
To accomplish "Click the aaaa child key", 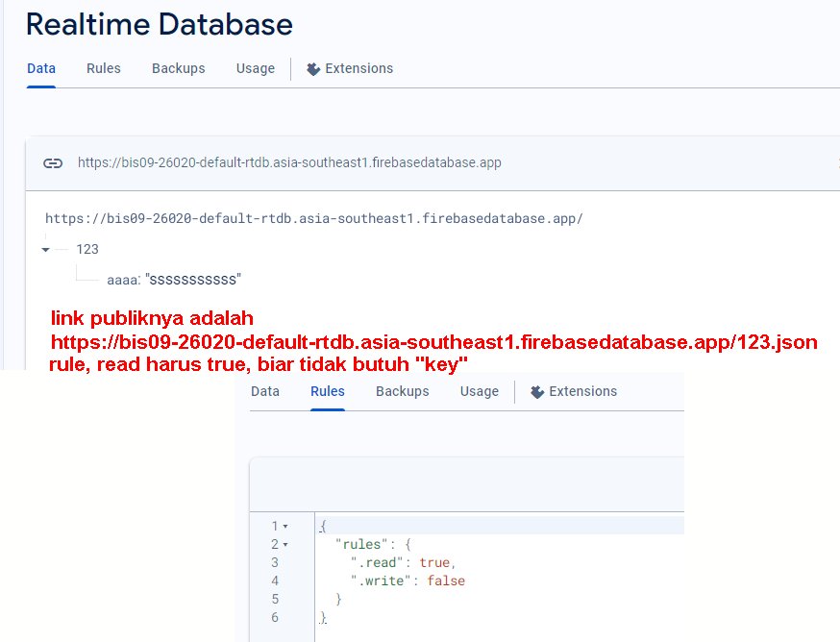I will [x=123, y=280].
